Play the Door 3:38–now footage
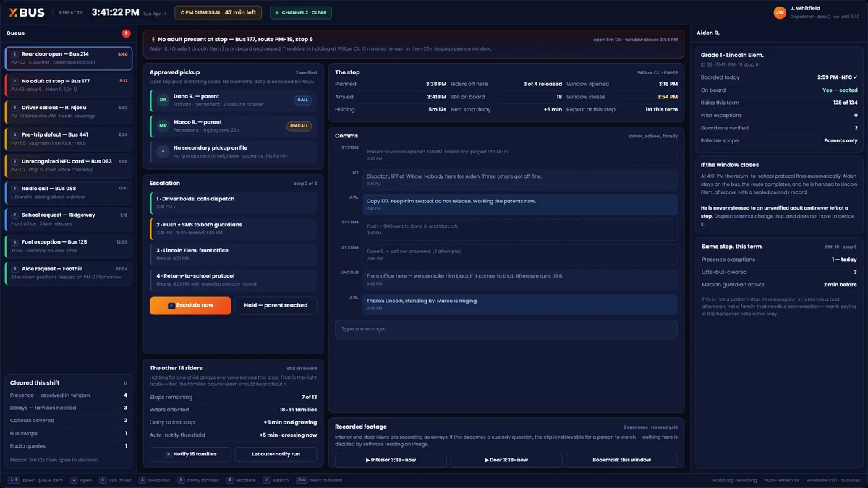The height and width of the screenshot is (488, 868). [x=506, y=460]
